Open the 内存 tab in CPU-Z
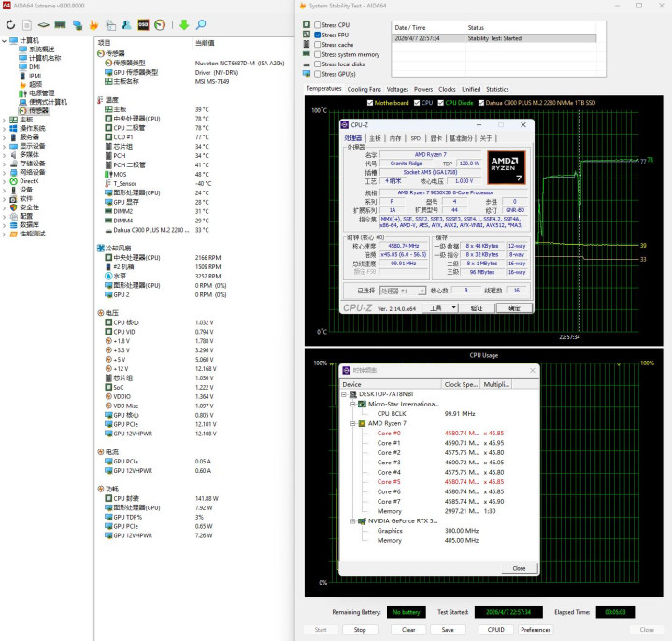 point(395,137)
